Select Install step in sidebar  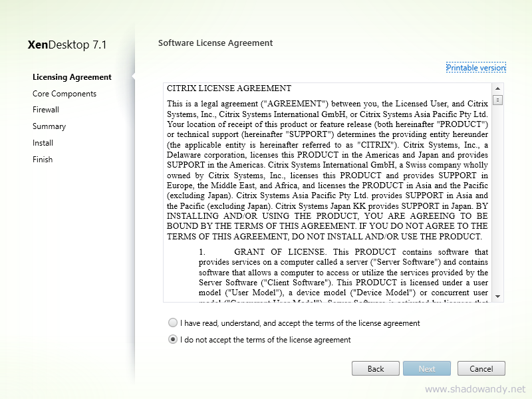(43, 143)
